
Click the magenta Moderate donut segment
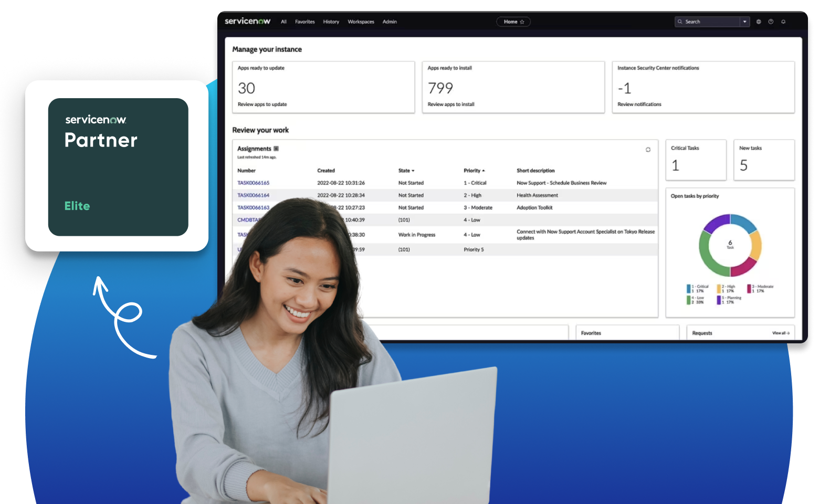pos(744,267)
